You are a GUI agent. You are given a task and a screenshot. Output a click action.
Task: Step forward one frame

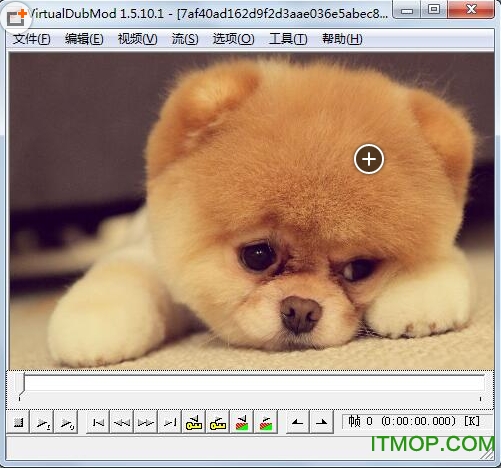pos(146,422)
